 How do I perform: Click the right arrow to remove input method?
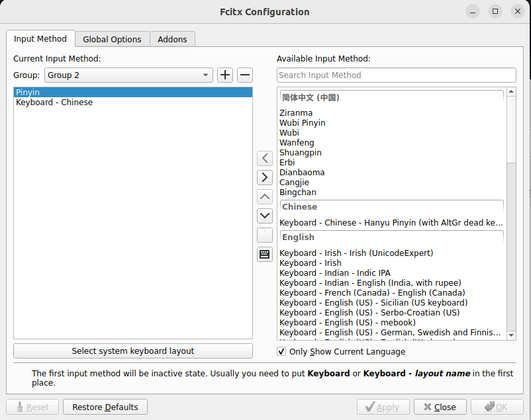point(265,177)
